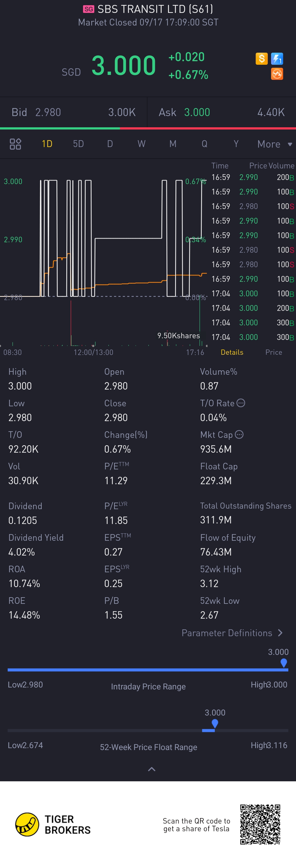
Task: Tap the Tesla share QR code
Action: (x=260, y=824)
